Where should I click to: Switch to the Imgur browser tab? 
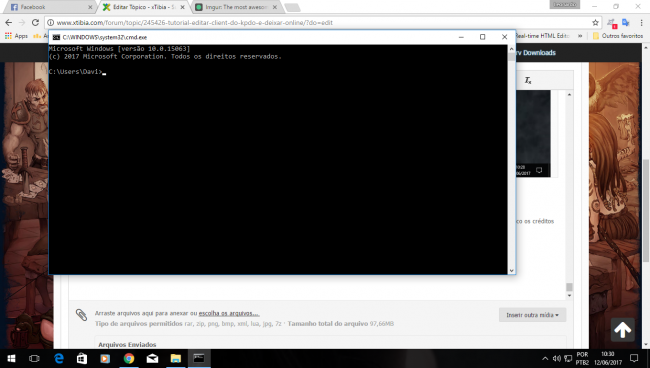tap(236, 7)
